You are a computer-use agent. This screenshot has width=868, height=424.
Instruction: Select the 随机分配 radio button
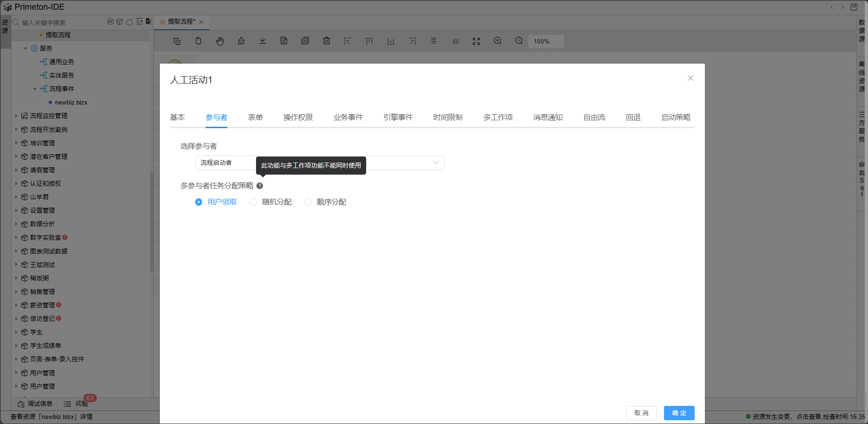[253, 202]
